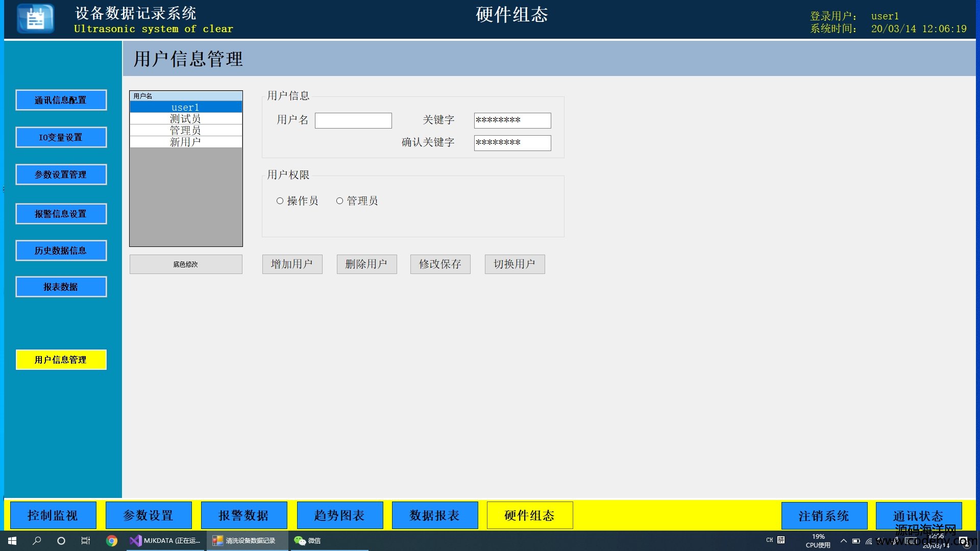
Task: Show hidden tray icons chevron
Action: [x=844, y=541]
